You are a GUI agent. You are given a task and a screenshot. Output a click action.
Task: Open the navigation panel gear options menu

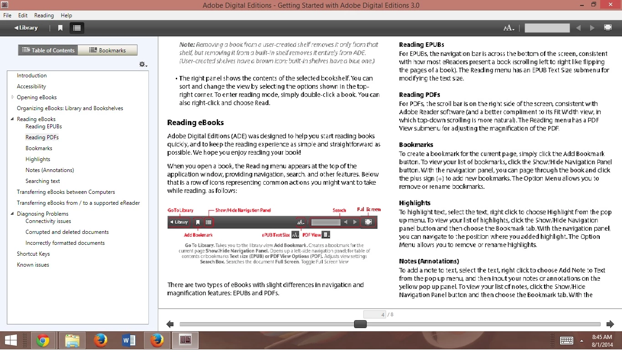143,65
